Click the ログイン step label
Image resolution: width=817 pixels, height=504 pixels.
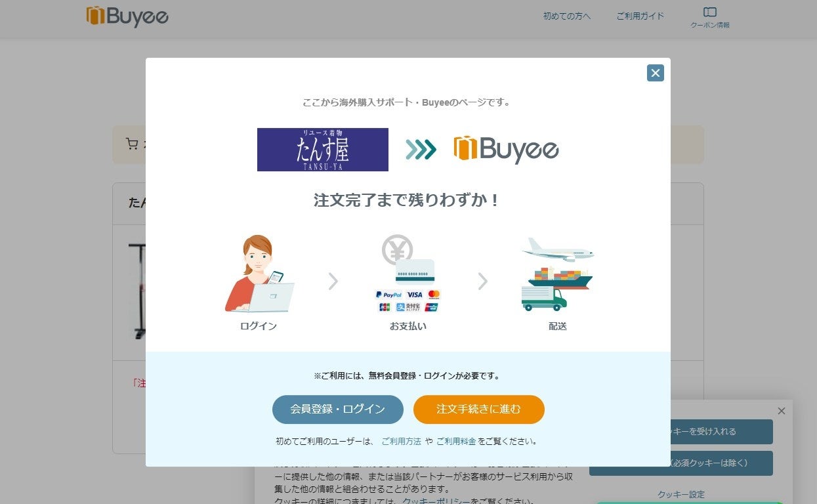tap(259, 326)
